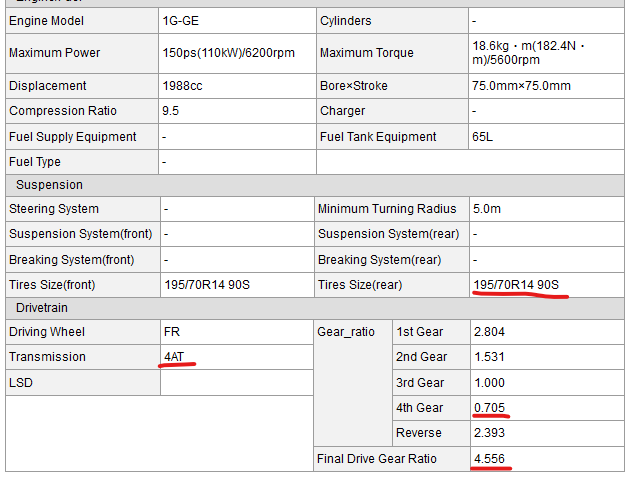635x481 pixels.
Task: Click the 65L fuel tank value
Action: click(483, 137)
